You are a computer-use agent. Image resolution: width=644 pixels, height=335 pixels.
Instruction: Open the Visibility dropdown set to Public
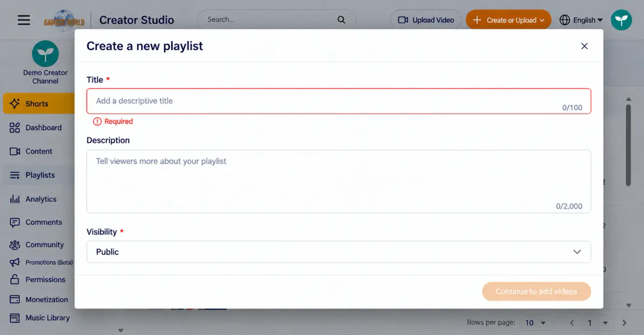click(x=339, y=252)
